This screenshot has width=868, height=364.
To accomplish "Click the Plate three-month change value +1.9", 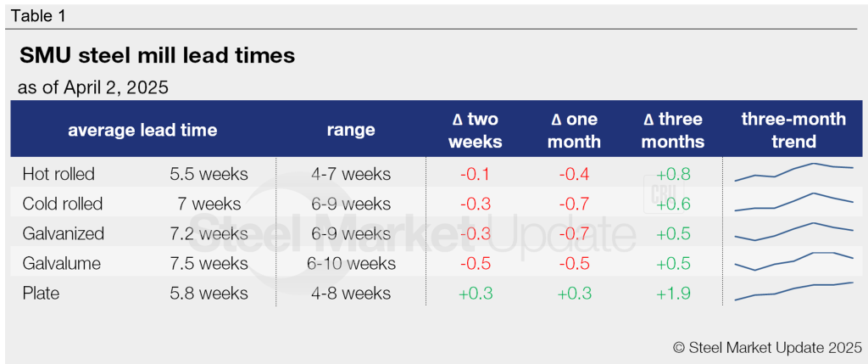I will (x=672, y=293).
